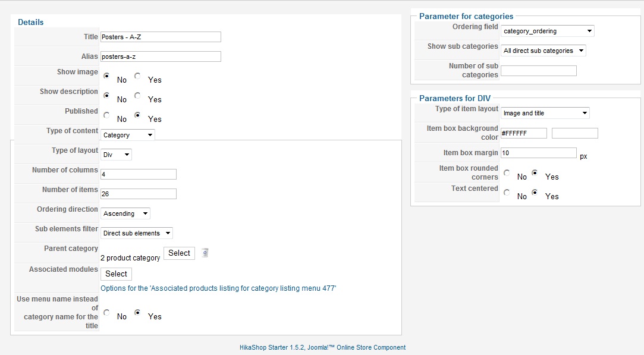Open Options for Associated products listing link
This screenshot has height=355, width=644.
click(x=218, y=288)
